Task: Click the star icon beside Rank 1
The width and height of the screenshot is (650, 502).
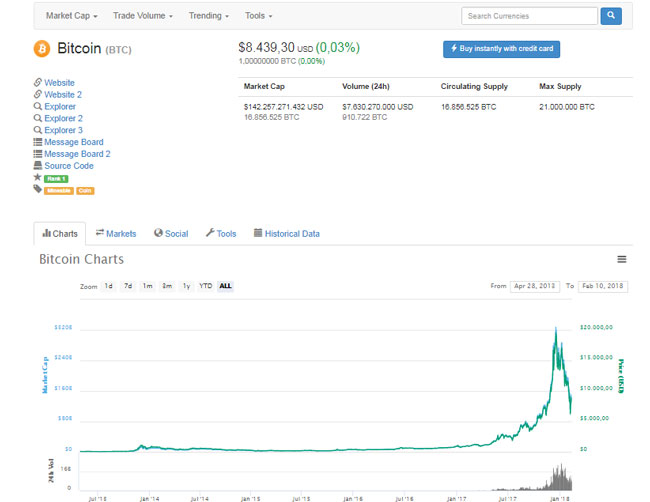Action: [37, 177]
